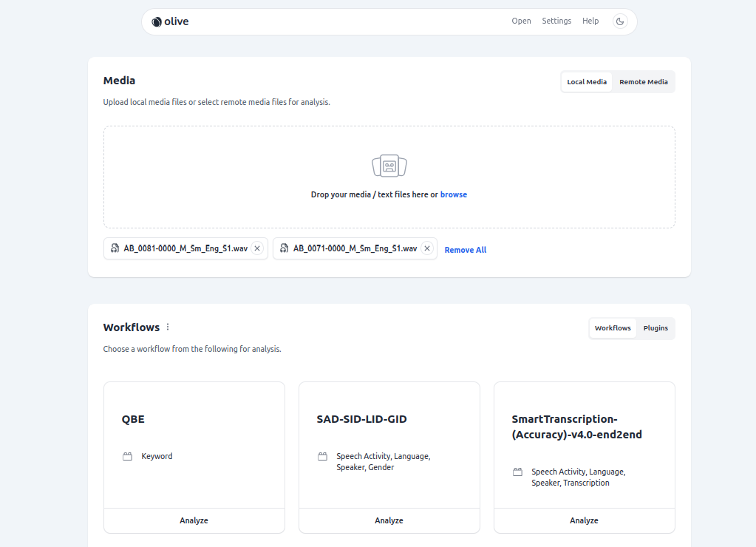Screen dimensions: 756x547
Task: Remove AB_0071-0000_M_Sm_Eng_S1.wav file
Action: coord(426,248)
